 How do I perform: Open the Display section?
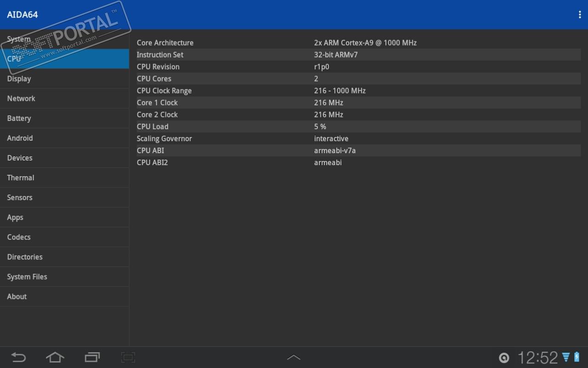(64, 79)
